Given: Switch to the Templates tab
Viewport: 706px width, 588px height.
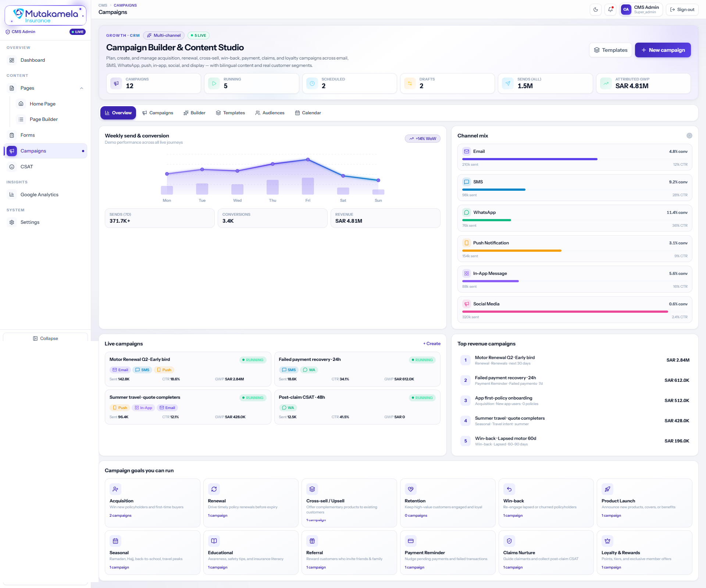Looking at the screenshot, I should [x=230, y=113].
